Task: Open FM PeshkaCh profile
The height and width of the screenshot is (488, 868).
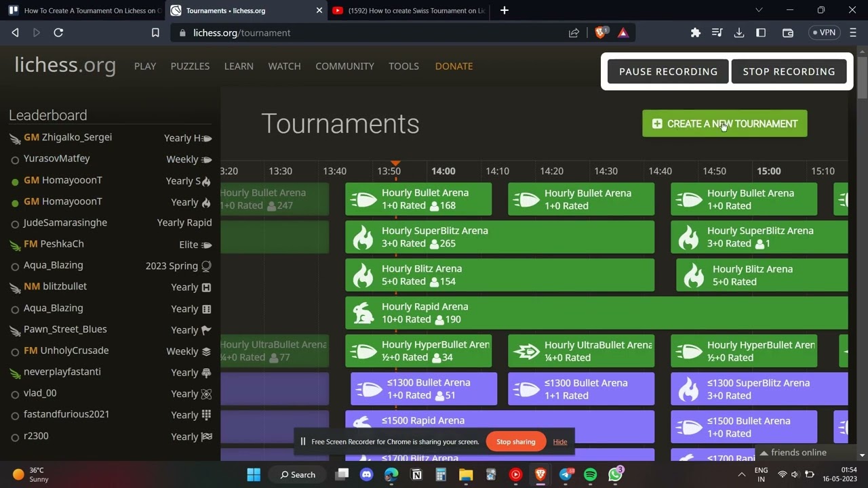Action: pos(54,243)
